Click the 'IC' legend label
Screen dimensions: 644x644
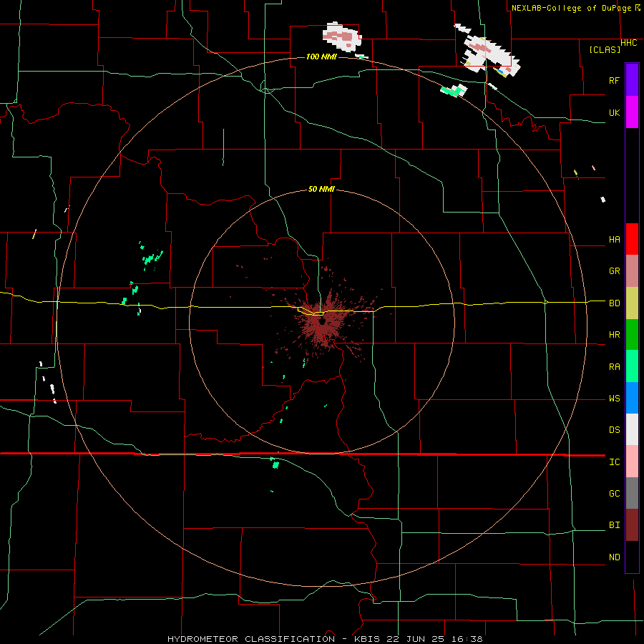615,462
